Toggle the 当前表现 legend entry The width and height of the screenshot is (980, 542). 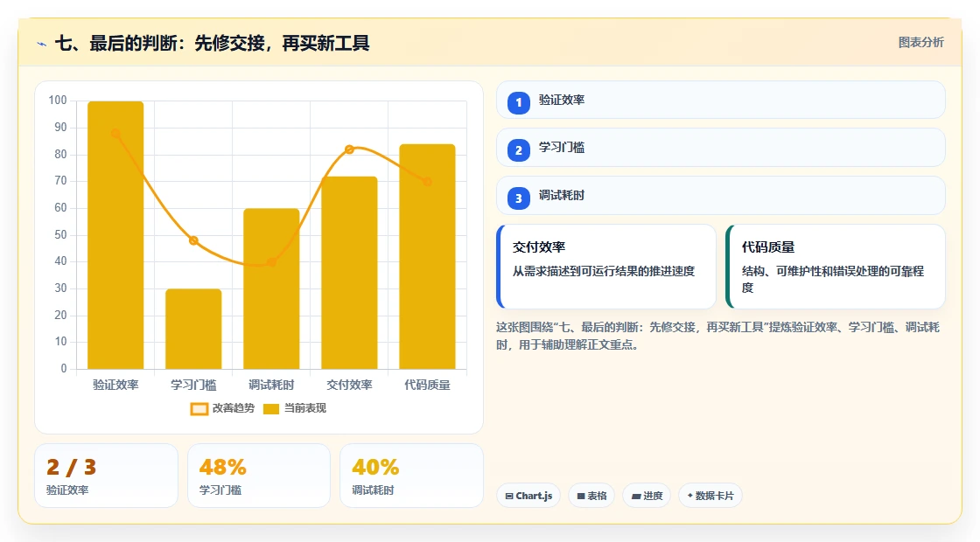click(x=294, y=408)
